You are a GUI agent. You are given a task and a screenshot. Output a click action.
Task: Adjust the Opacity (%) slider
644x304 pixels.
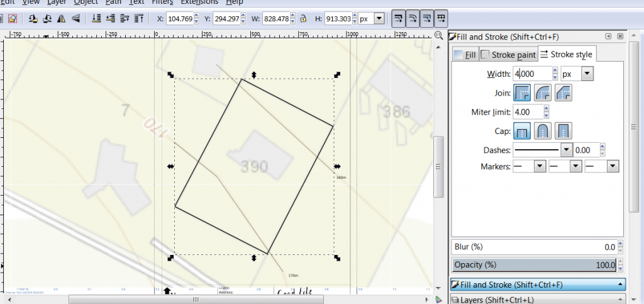click(535, 265)
